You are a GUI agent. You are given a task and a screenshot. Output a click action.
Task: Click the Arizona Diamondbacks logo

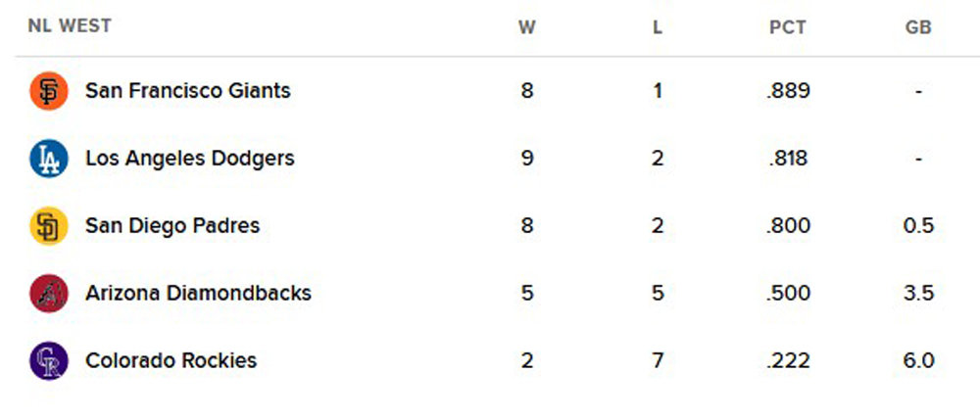tap(48, 293)
